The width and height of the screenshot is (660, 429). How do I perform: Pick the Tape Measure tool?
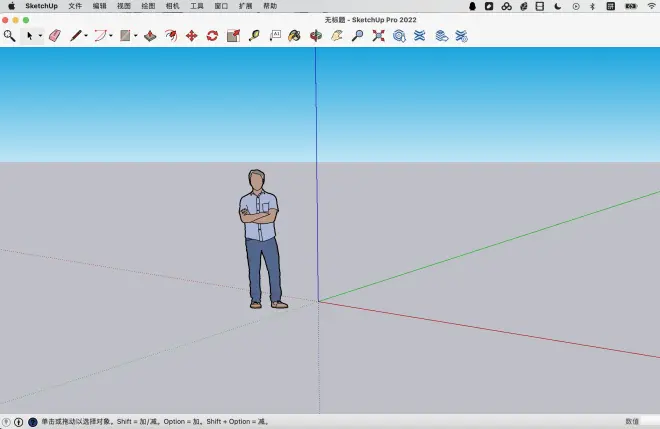tap(254, 35)
